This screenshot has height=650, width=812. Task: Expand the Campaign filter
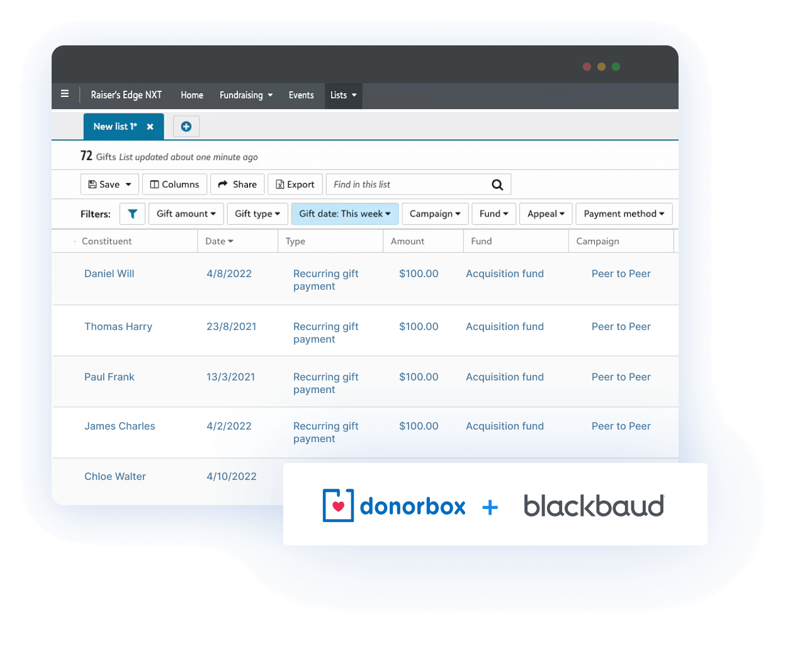click(435, 214)
